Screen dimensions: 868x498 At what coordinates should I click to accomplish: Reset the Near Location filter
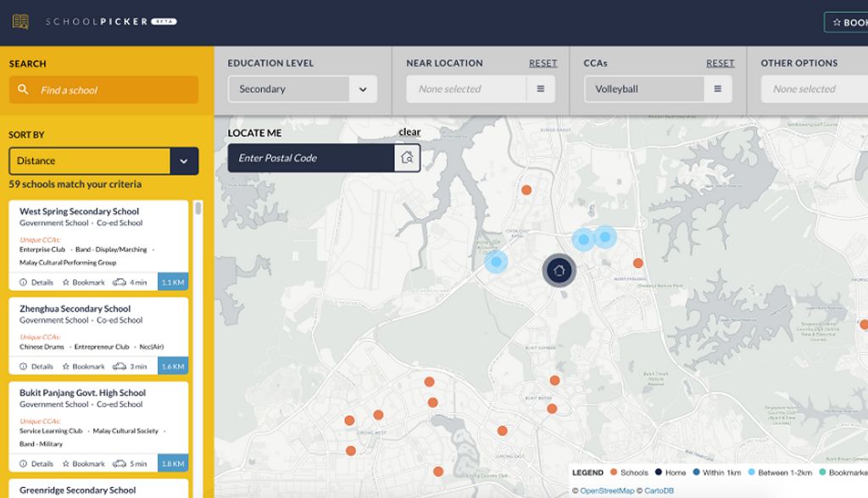[543, 63]
